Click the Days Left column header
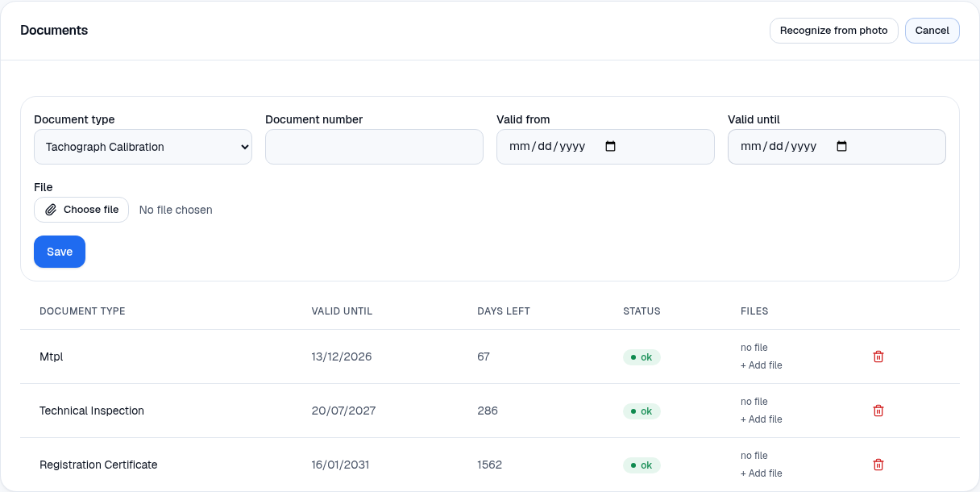 [504, 311]
